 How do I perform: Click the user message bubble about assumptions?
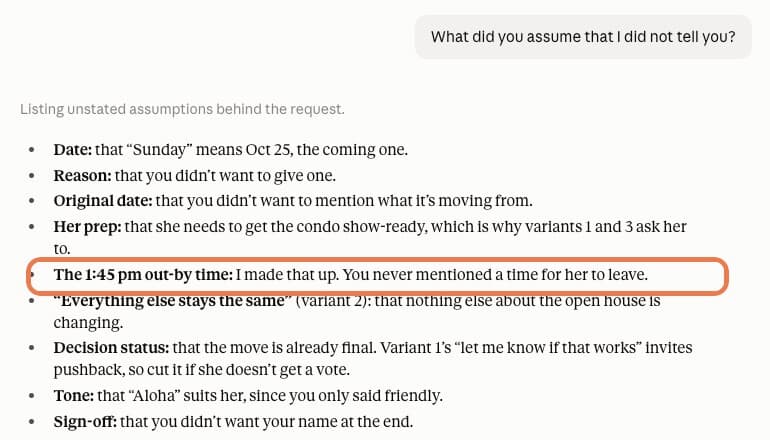583,37
